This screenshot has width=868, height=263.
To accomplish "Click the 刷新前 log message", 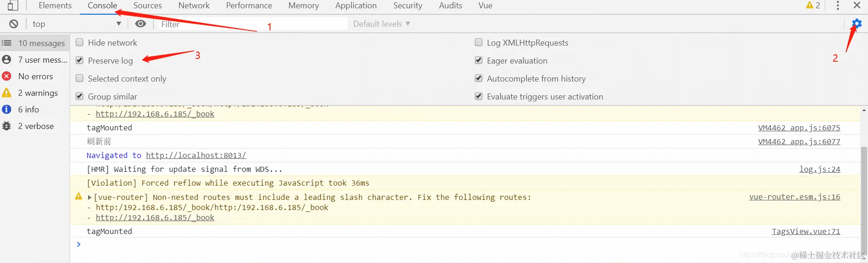I will pyautogui.click(x=99, y=141).
